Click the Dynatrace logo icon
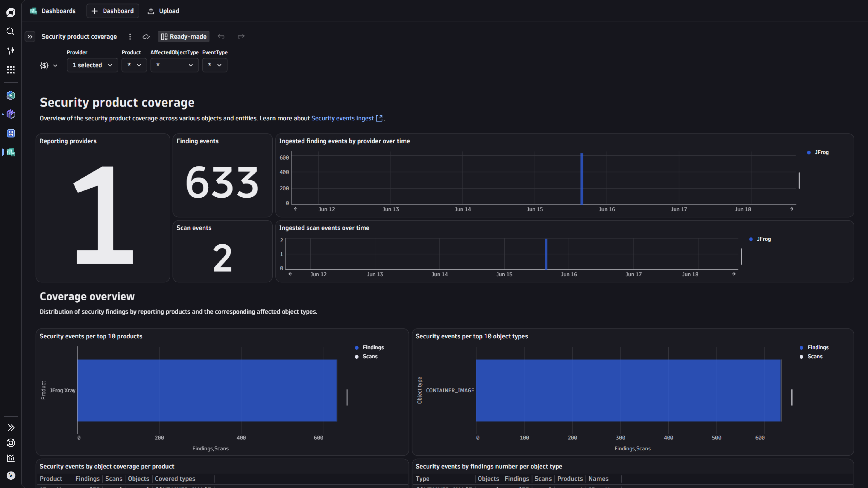Viewport: 868px width, 488px height. (11, 13)
